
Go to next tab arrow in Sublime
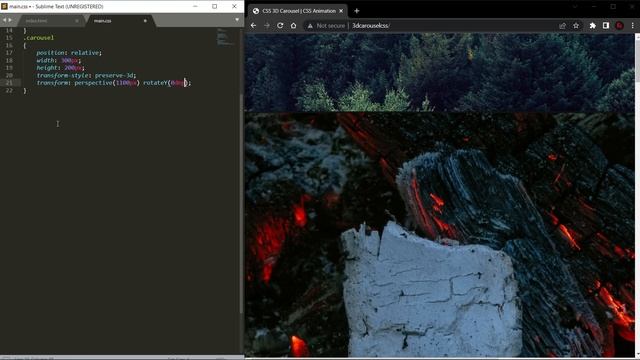[10, 20]
